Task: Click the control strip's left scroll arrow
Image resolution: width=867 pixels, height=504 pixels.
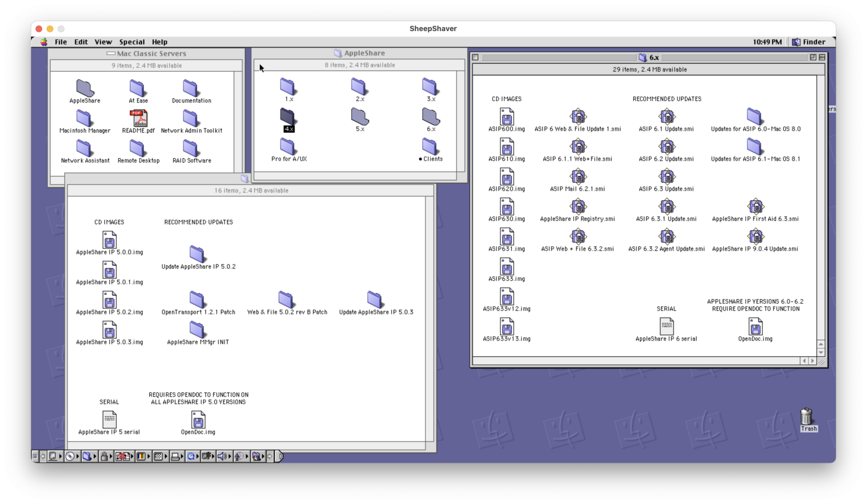Action: [x=43, y=456]
